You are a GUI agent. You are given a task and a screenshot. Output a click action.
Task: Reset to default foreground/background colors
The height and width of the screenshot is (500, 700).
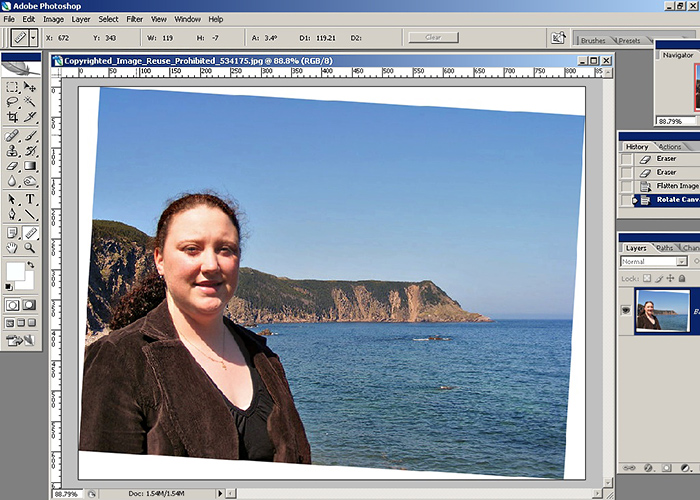click(8, 287)
